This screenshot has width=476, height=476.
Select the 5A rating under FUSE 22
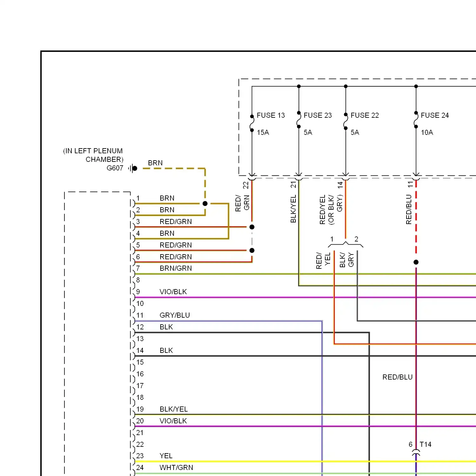[355, 133]
